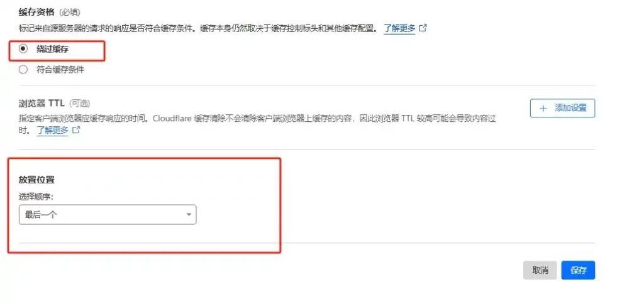Click the blue 保存 button
The width and height of the screenshot is (644, 304).
pos(579,270)
